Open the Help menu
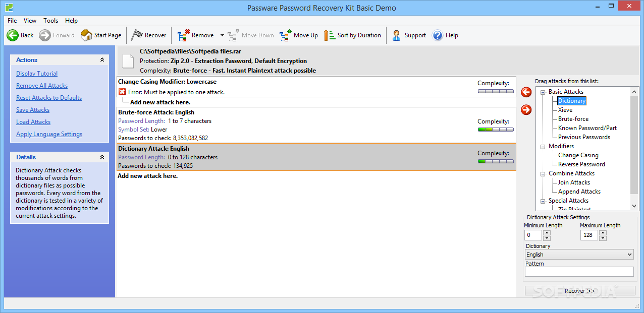 71,21
